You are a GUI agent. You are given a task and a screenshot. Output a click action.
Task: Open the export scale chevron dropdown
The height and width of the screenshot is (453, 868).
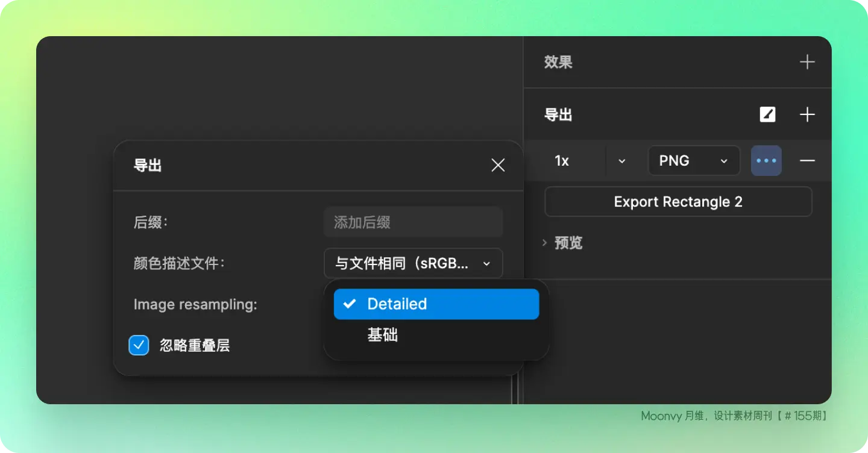click(x=622, y=161)
